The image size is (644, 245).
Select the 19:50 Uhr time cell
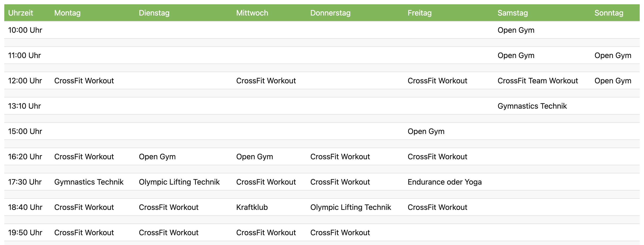coord(25,233)
